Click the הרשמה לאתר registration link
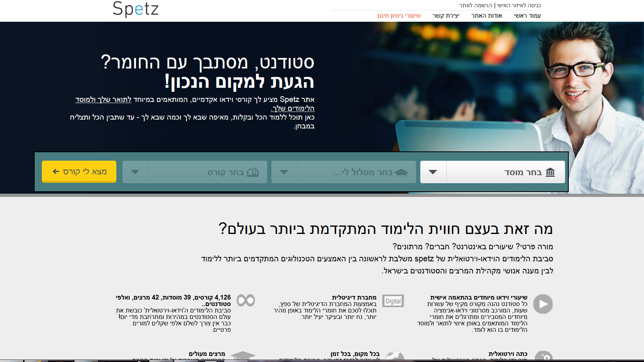The width and height of the screenshot is (644, 362). (476, 5)
